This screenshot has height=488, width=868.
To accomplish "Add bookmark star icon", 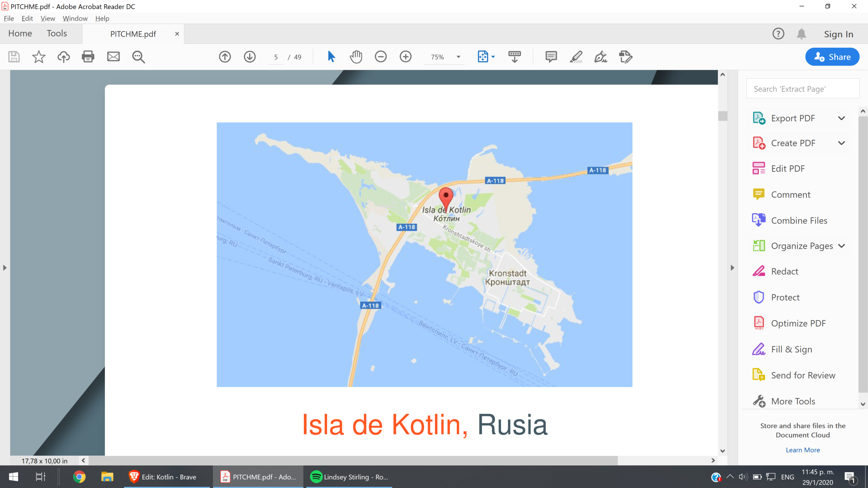I will 39,57.
